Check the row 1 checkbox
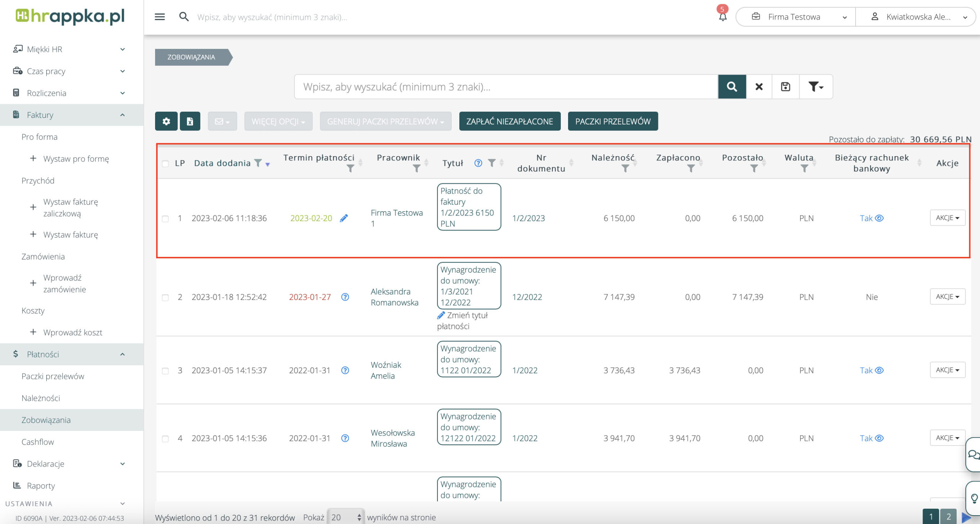This screenshot has width=980, height=524. [x=165, y=219]
